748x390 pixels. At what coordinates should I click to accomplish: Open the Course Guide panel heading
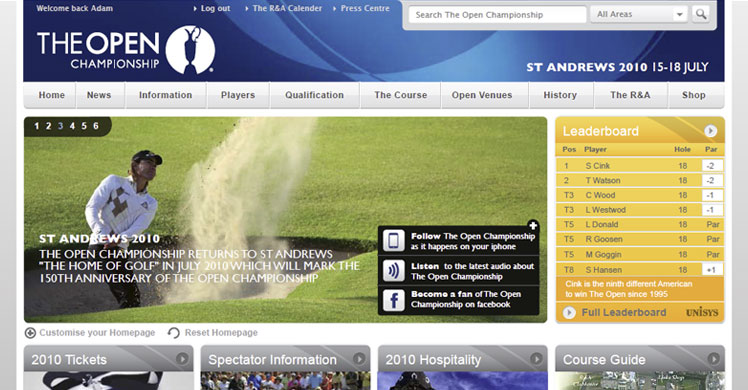tap(604, 360)
